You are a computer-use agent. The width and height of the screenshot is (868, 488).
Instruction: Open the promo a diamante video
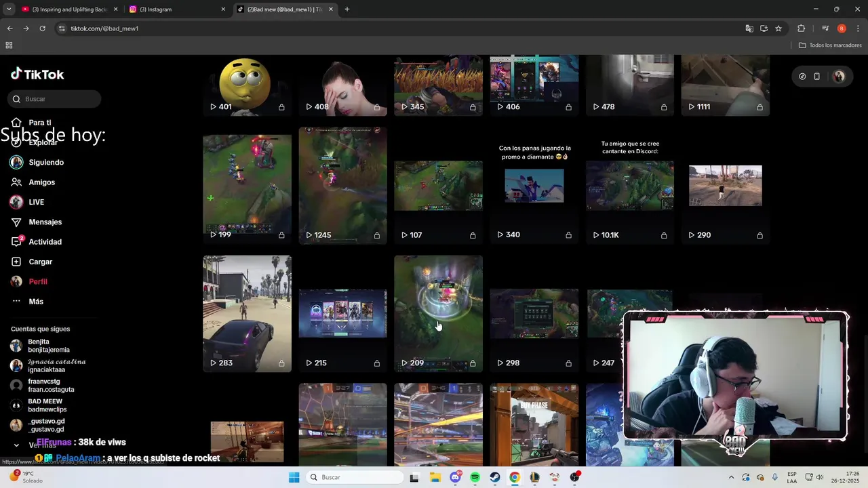(534, 186)
